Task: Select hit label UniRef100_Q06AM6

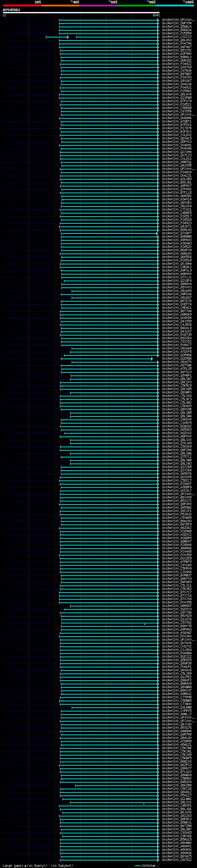Action: 176,118
